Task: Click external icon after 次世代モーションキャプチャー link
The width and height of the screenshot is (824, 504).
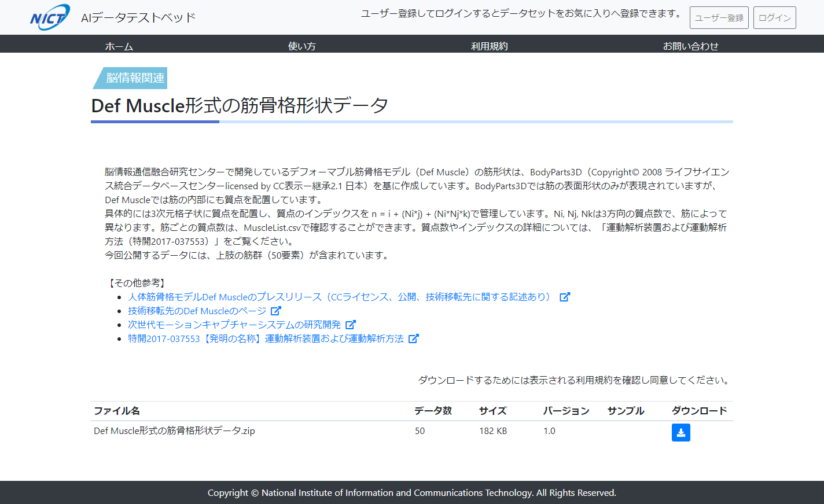Action: pyautogui.click(x=351, y=325)
